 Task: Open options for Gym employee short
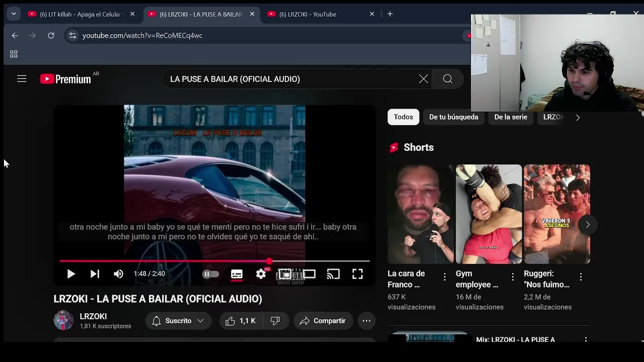[x=513, y=277]
